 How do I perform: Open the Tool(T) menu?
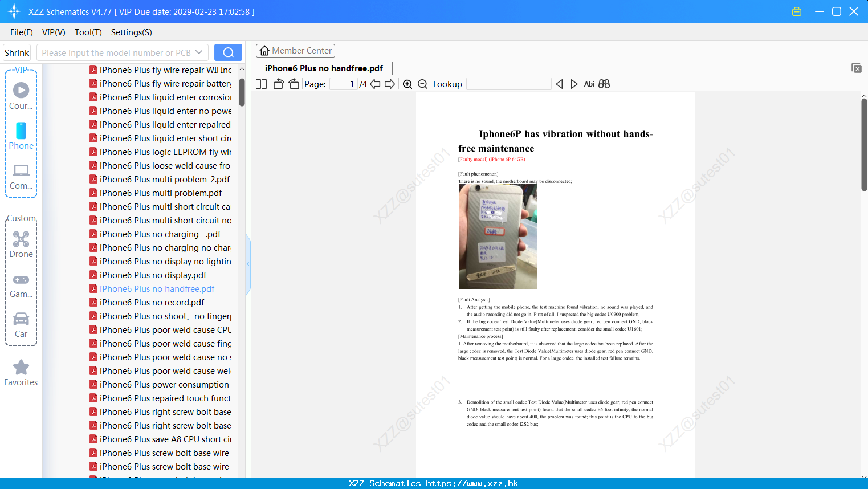coord(88,32)
